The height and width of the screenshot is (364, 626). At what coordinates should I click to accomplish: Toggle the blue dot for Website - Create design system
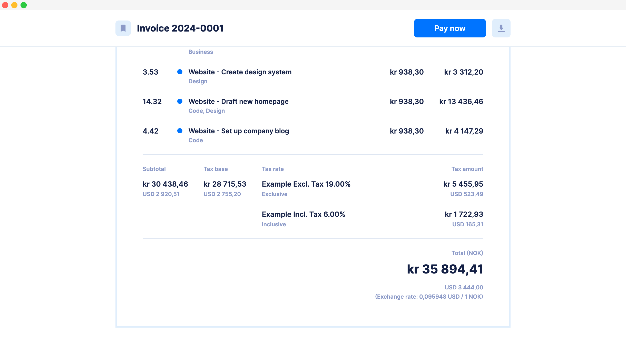tap(180, 72)
